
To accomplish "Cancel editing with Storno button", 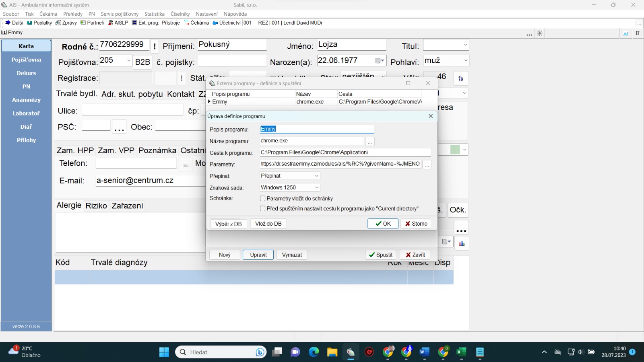I will (x=416, y=224).
